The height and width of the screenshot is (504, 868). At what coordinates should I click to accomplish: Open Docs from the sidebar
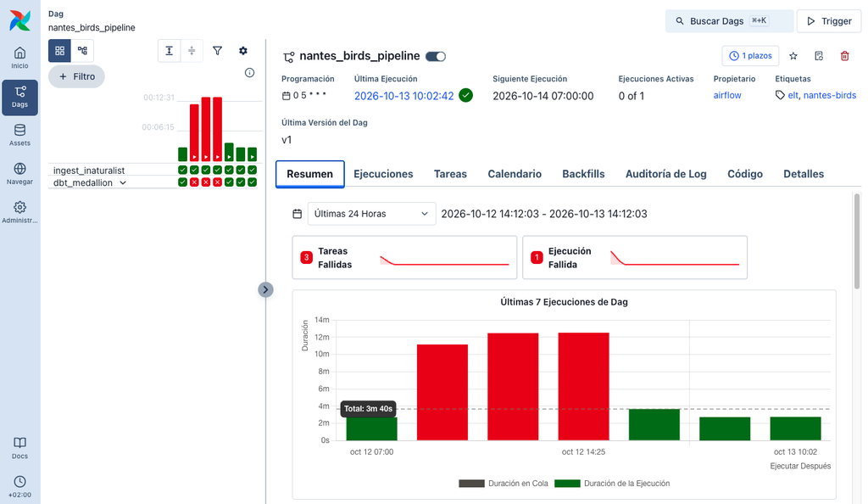[20, 448]
